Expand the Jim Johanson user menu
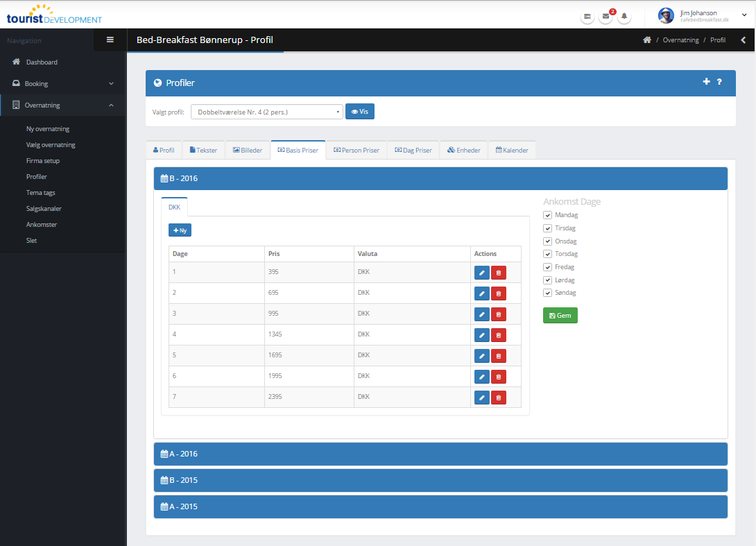Screen dimensions: 756x546 [744, 15]
